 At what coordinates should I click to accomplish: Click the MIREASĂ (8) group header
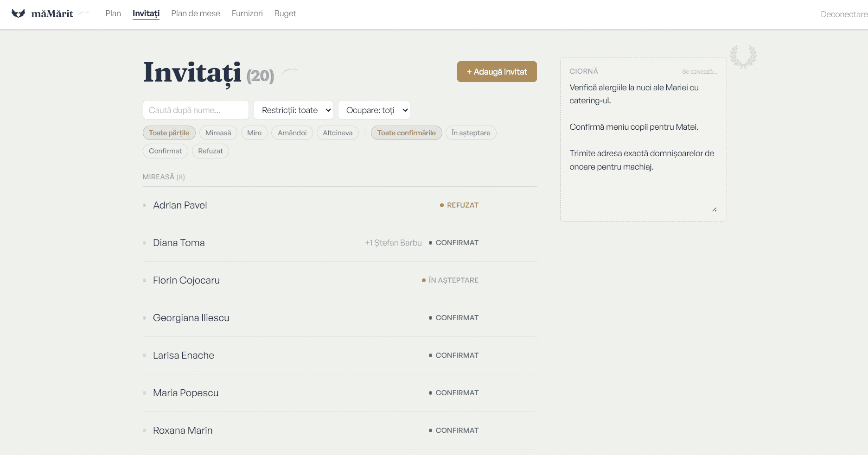[x=164, y=177]
